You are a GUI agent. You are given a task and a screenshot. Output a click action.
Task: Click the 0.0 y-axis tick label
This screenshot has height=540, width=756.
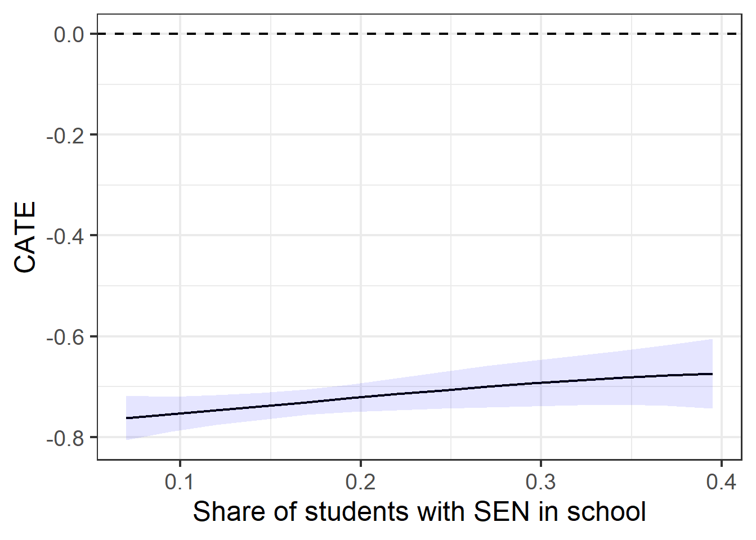point(69,35)
